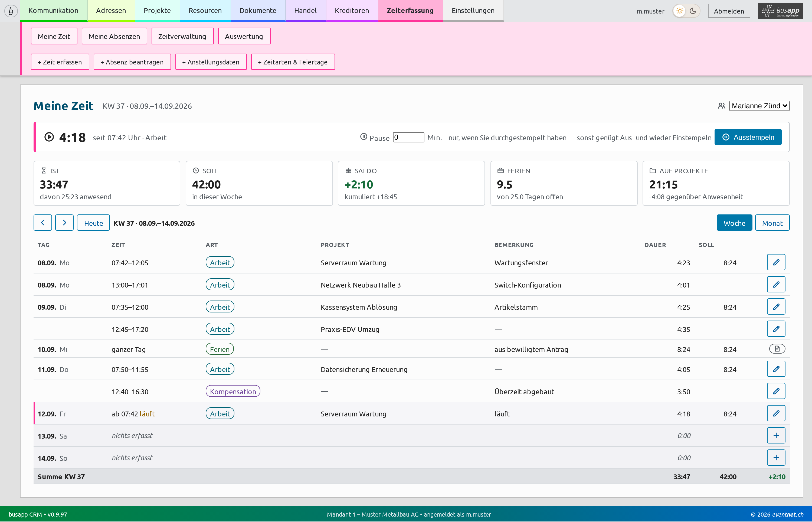Go to previous week arrow
The width and height of the screenshot is (812, 522).
click(x=43, y=223)
